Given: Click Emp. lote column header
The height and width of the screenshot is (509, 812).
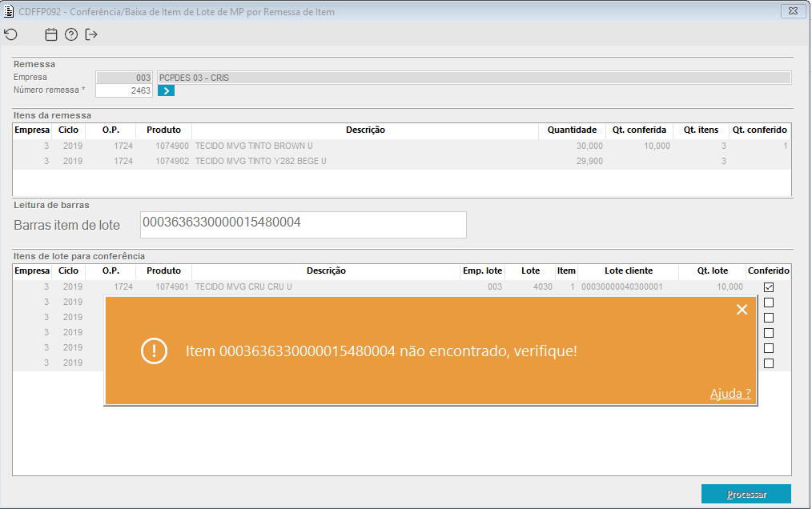Looking at the screenshot, I should click(482, 271).
